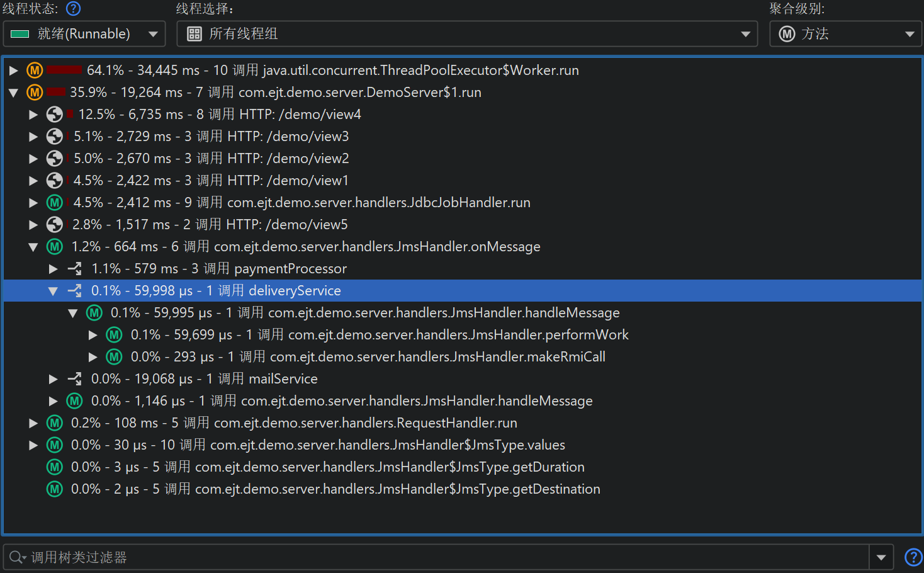This screenshot has height=573, width=924.
Task: Expand the HTTP /demo/view2 node
Action: pyautogui.click(x=33, y=159)
